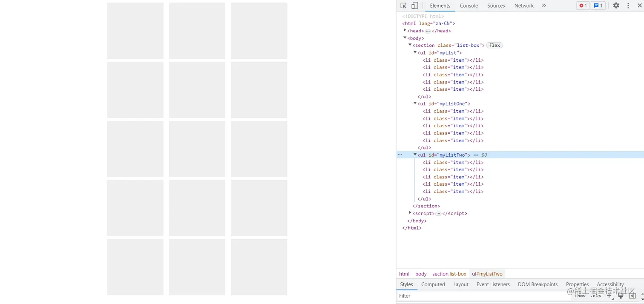
Task: Add a new style rule with plus icon
Action: pos(609,295)
